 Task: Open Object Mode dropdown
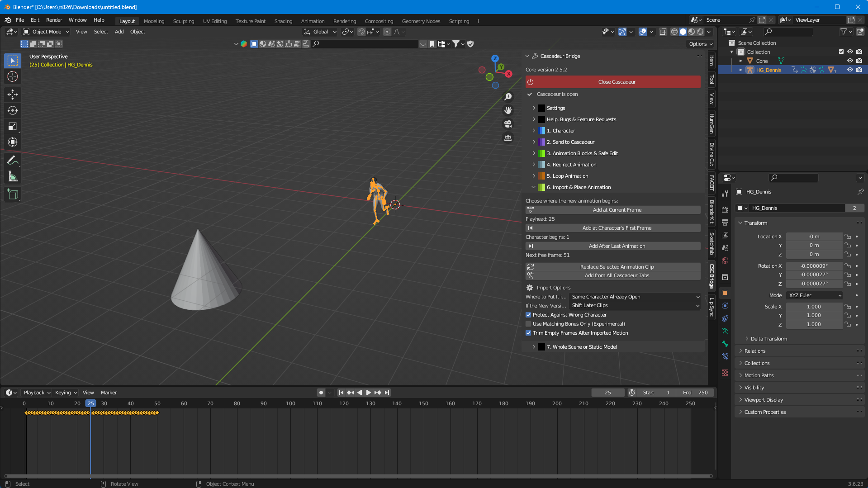(x=47, y=32)
